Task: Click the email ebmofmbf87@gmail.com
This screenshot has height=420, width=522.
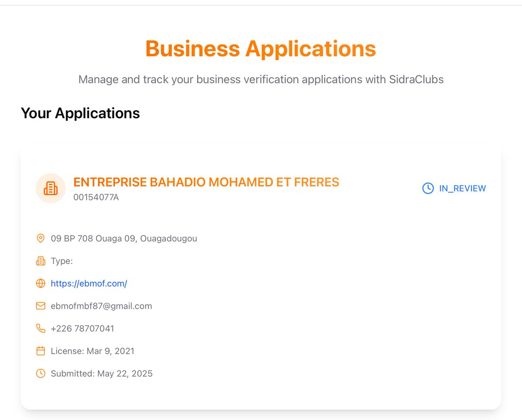Action: (101, 306)
